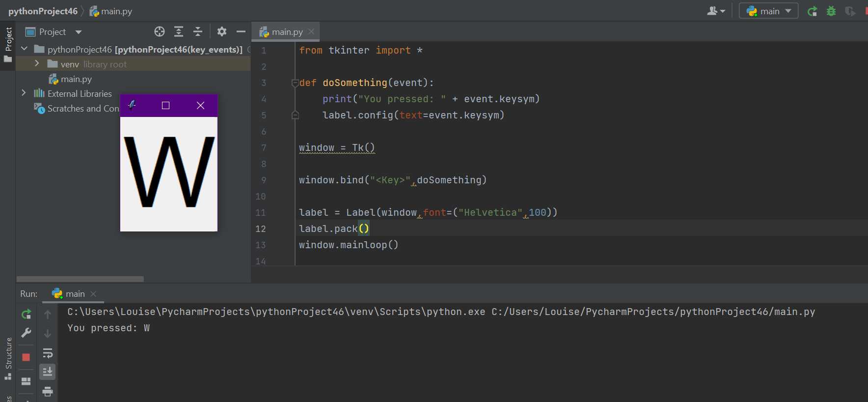Open the Project view dropdown
Viewport: 868px width, 402px height.
[54, 32]
